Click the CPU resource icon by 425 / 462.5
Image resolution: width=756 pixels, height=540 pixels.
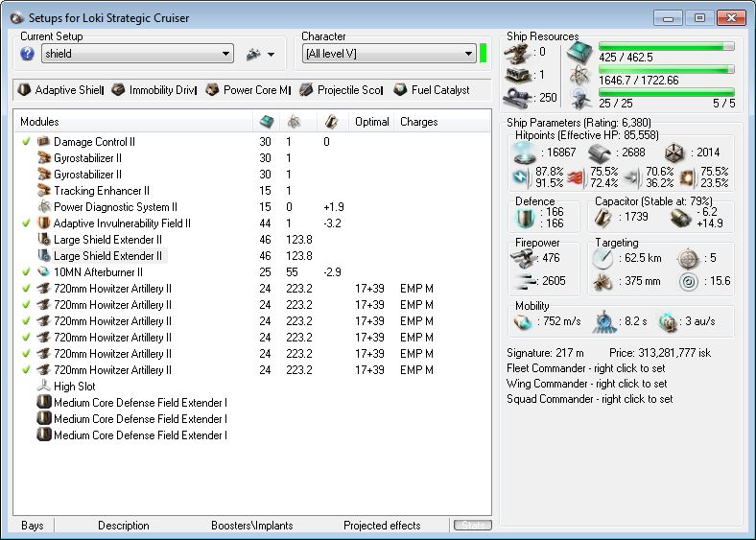pos(579,52)
